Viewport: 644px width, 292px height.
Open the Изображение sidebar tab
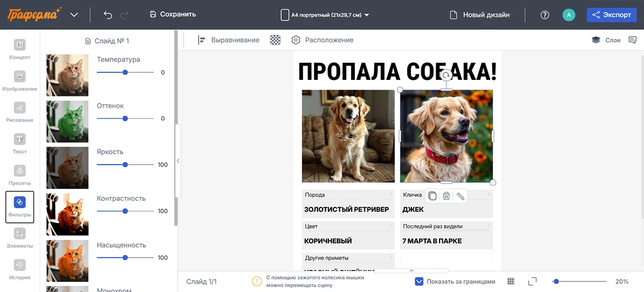pyautogui.click(x=20, y=81)
